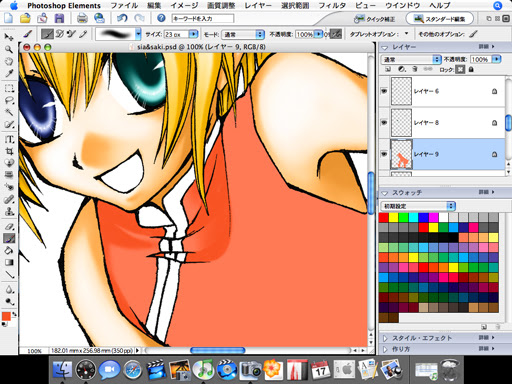Select the Magic Wand tool

click(9, 112)
